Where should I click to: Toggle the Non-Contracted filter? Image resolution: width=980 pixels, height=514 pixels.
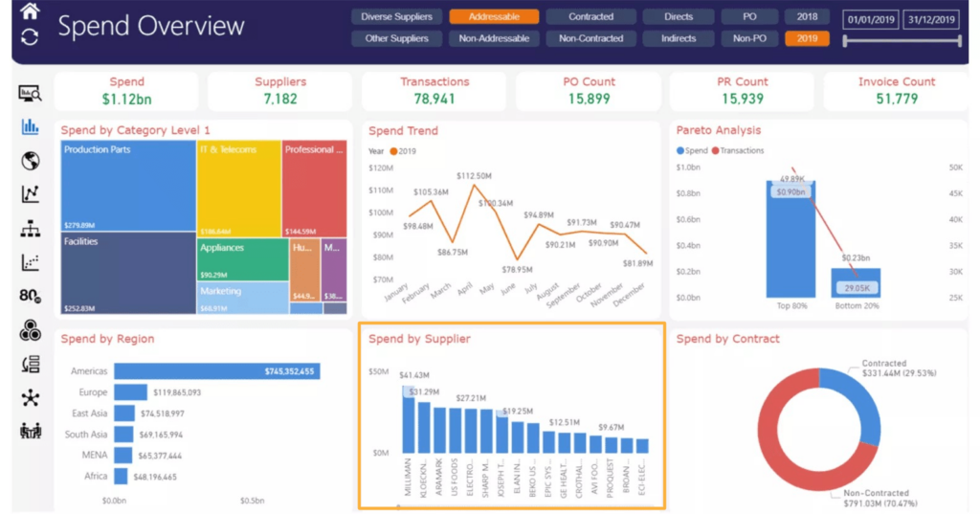pyautogui.click(x=590, y=38)
